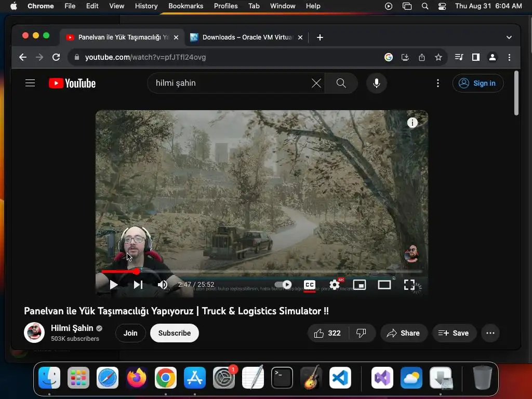Screen dimensions: 532x399
Task: Bookmark this tab with star
Action: [x=438, y=57]
